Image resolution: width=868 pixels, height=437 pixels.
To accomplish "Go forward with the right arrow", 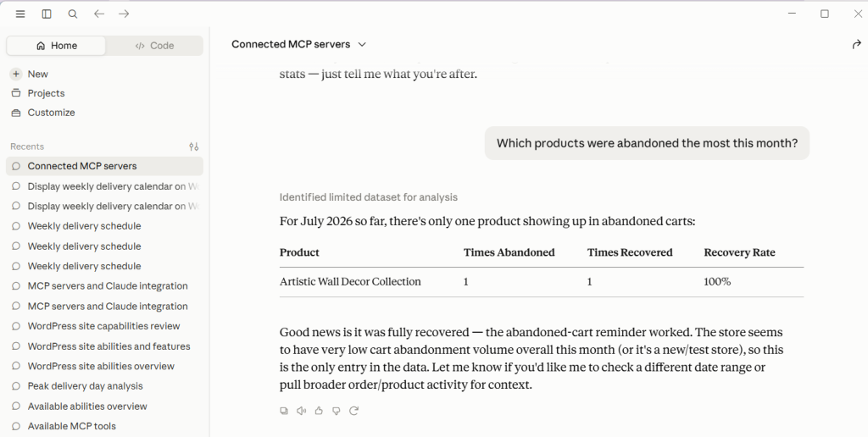I will point(124,14).
